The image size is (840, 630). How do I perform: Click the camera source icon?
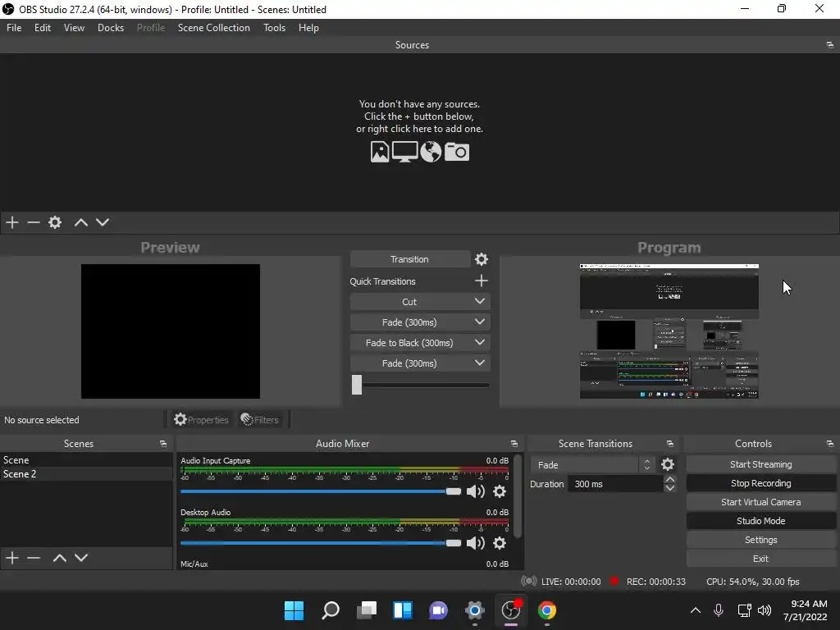[457, 152]
